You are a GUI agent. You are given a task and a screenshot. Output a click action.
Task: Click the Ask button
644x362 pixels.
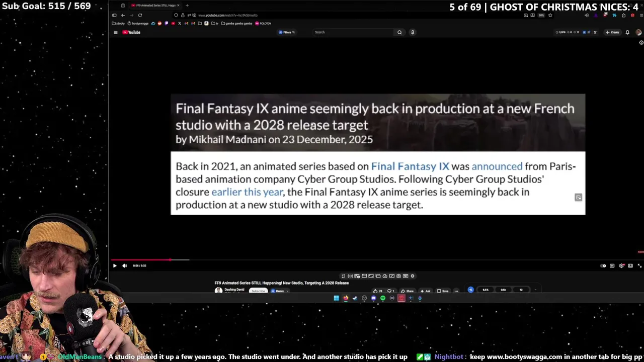coord(426,291)
